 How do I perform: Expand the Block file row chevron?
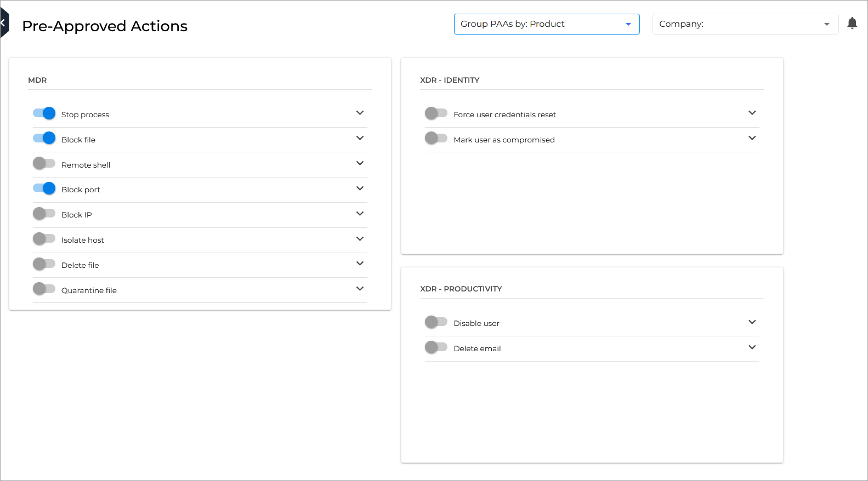coord(360,138)
